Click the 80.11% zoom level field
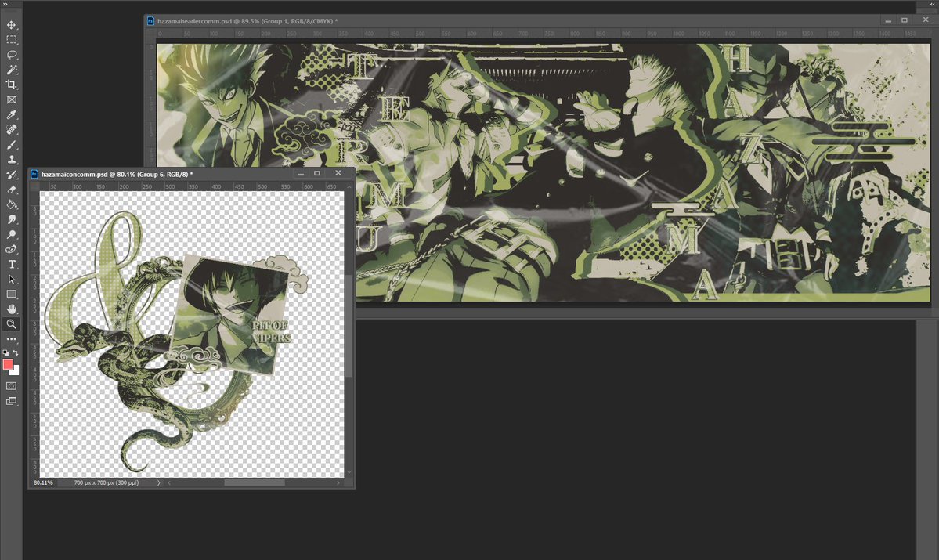Screen dimensions: 939x560 [44, 482]
